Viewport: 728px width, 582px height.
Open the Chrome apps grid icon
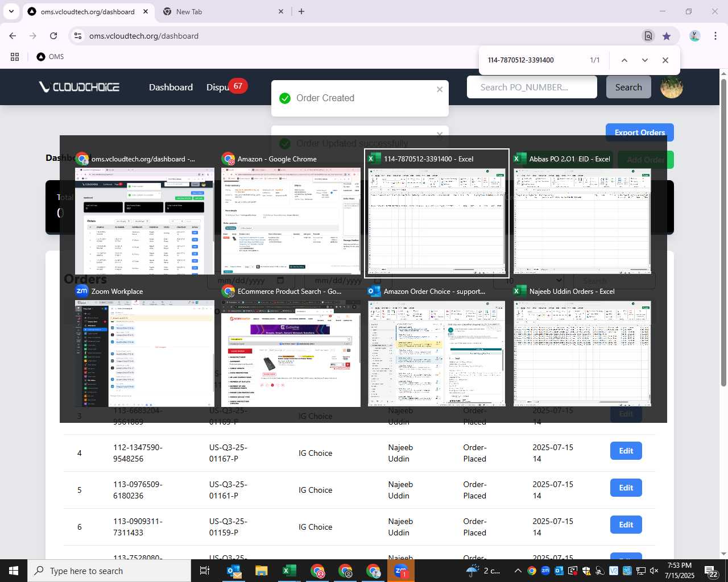(15, 57)
